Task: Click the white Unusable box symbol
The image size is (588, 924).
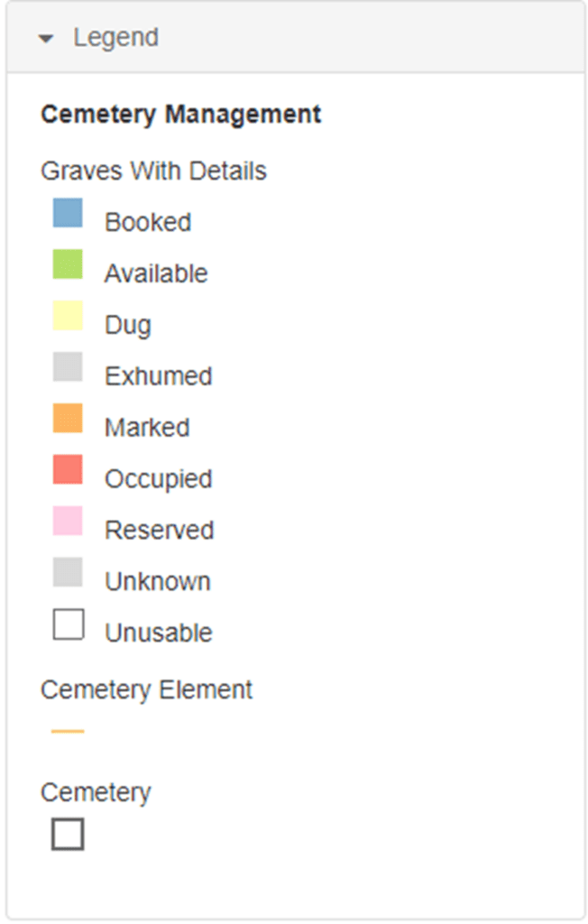Action: (x=69, y=624)
